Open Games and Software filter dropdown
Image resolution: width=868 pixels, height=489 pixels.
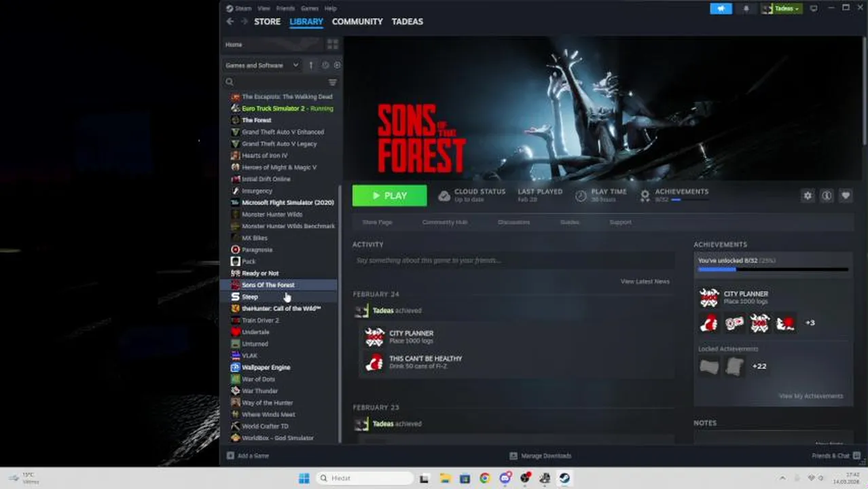[x=261, y=65]
